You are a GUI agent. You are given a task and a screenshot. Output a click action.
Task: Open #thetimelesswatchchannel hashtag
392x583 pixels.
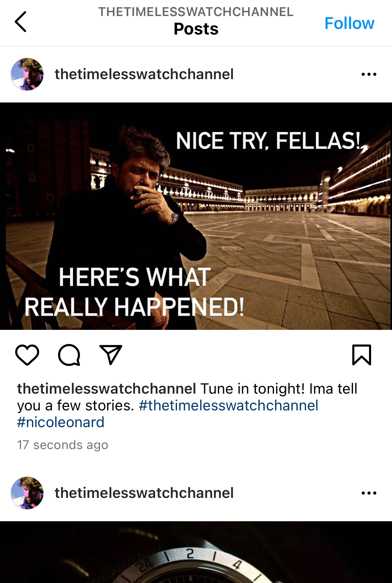(228, 406)
